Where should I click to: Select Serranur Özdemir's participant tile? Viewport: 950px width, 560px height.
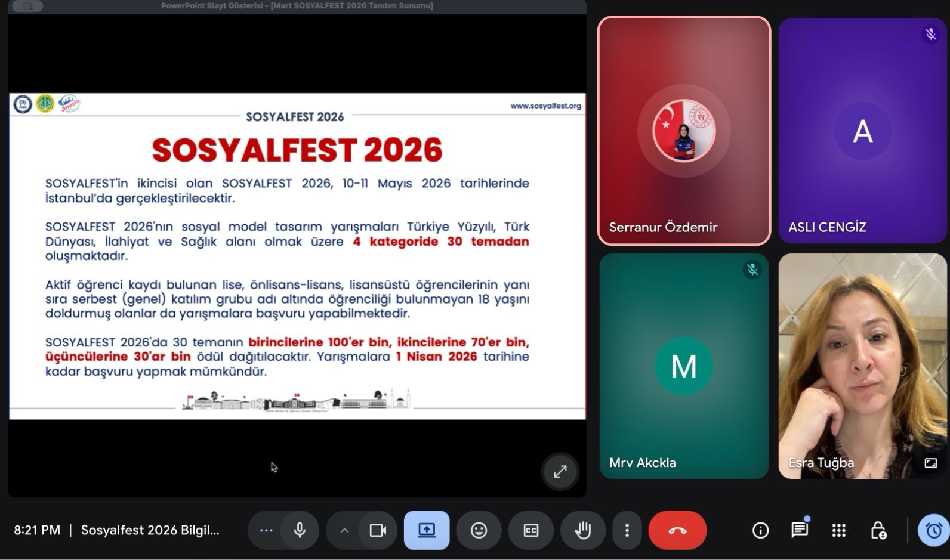point(684,131)
